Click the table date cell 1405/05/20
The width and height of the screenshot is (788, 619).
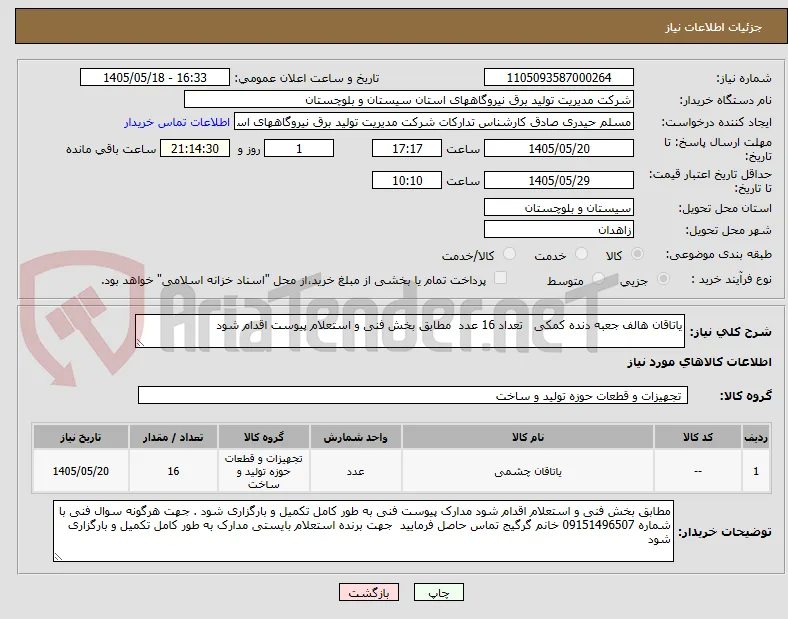80,471
